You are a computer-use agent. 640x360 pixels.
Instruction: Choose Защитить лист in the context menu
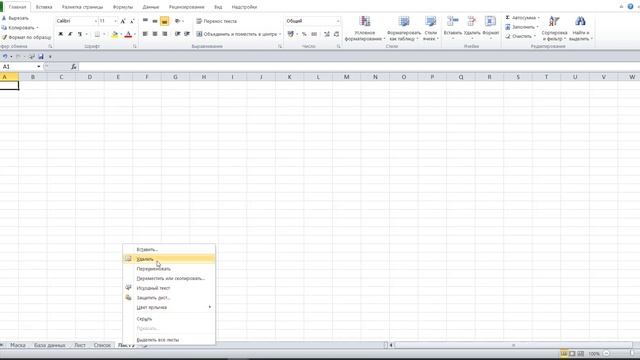pyautogui.click(x=169, y=298)
